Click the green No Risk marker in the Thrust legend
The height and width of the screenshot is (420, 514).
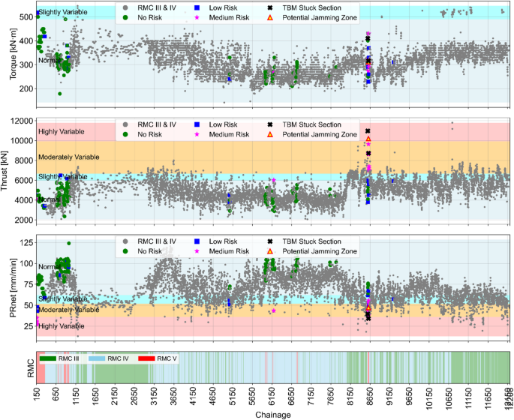[x=124, y=134]
